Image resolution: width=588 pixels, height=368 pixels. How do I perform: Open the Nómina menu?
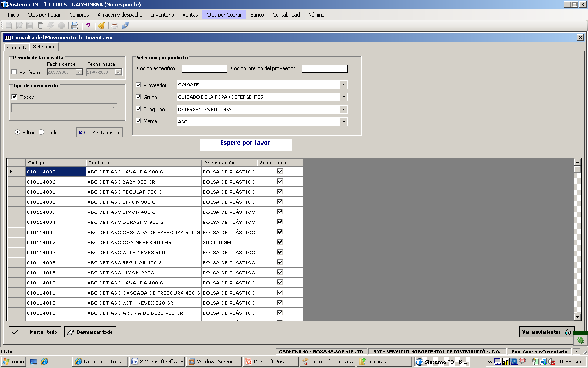(x=316, y=15)
